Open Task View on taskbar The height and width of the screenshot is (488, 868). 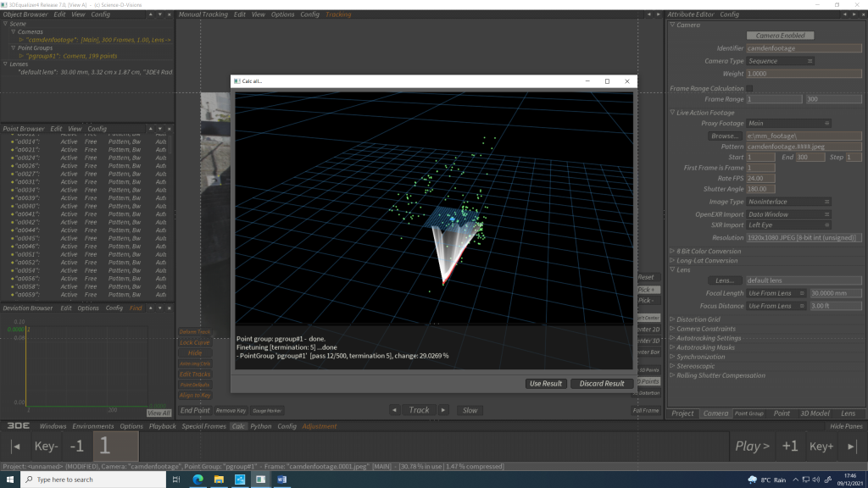176,480
